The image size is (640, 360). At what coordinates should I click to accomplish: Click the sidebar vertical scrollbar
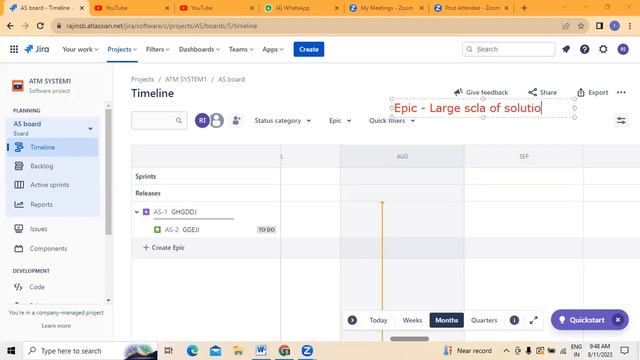click(108, 171)
